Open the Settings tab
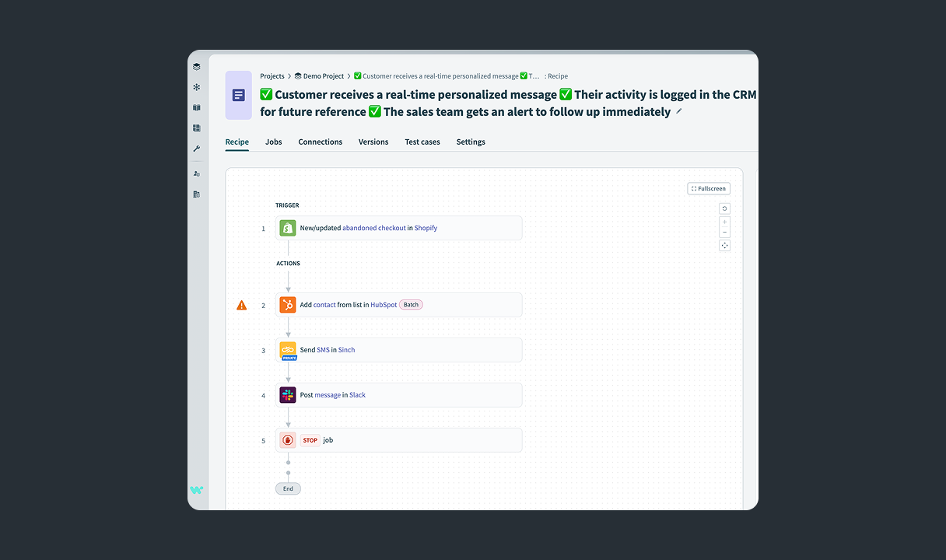This screenshot has width=946, height=560. [471, 142]
